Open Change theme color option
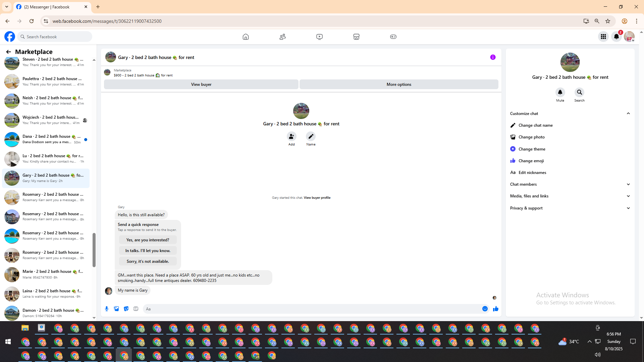This screenshot has height=362, width=644. coord(532,149)
